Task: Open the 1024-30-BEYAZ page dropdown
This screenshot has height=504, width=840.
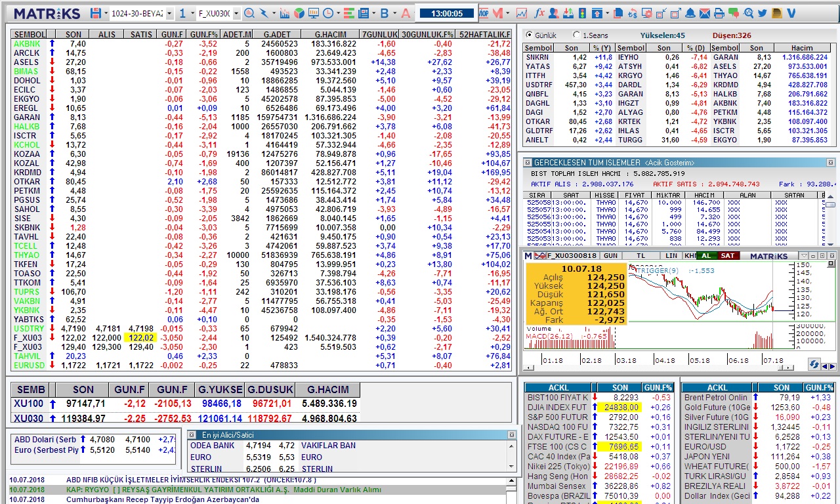Action: tap(169, 14)
